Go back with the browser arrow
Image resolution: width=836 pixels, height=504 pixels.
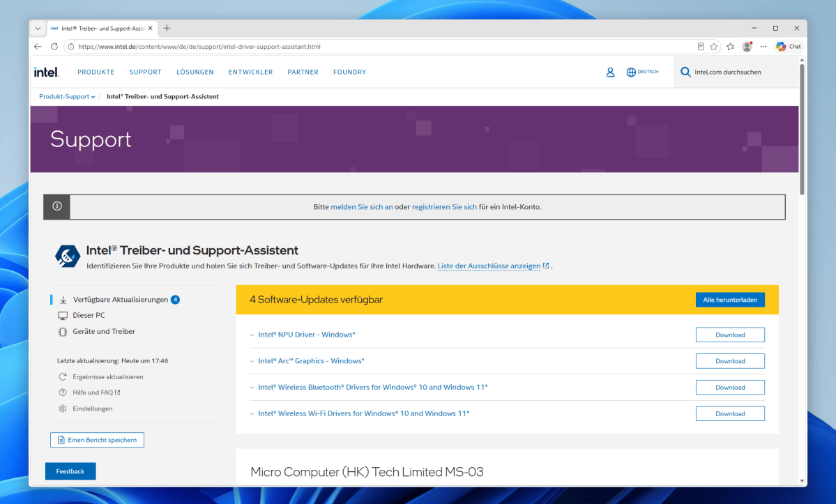38,46
